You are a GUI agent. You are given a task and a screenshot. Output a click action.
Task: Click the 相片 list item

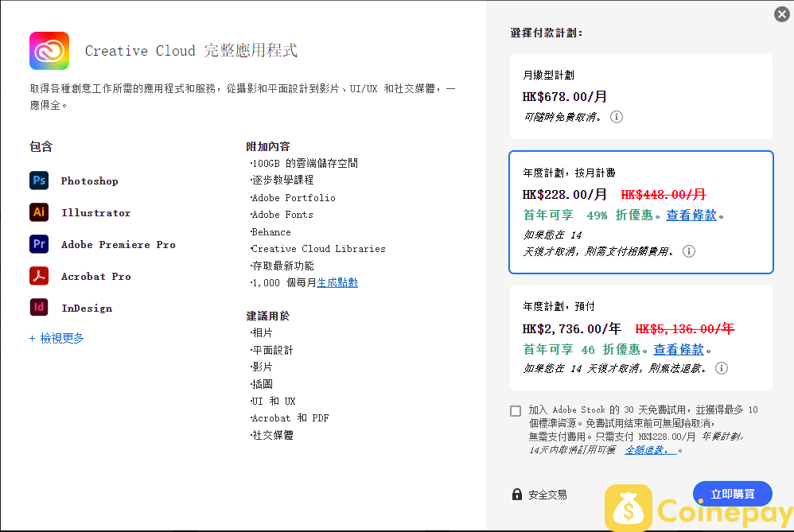click(x=261, y=332)
